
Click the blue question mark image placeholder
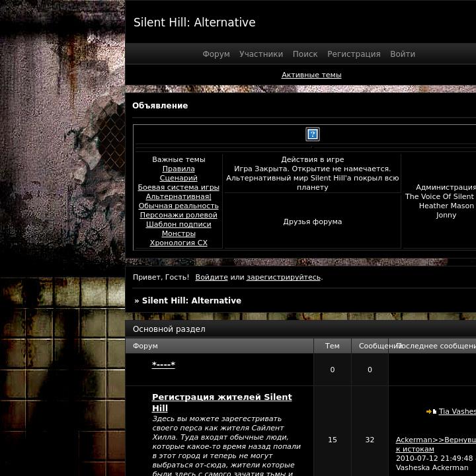pos(312,134)
